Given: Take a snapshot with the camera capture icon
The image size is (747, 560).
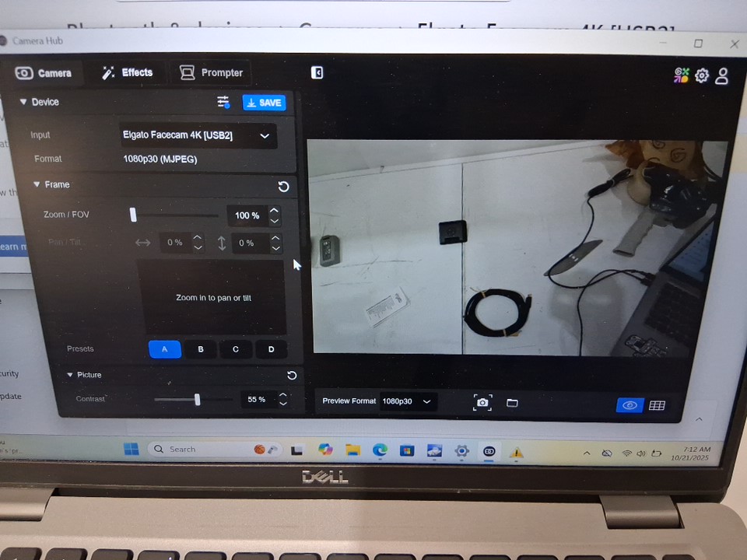Looking at the screenshot, I should tap(482, 402).
